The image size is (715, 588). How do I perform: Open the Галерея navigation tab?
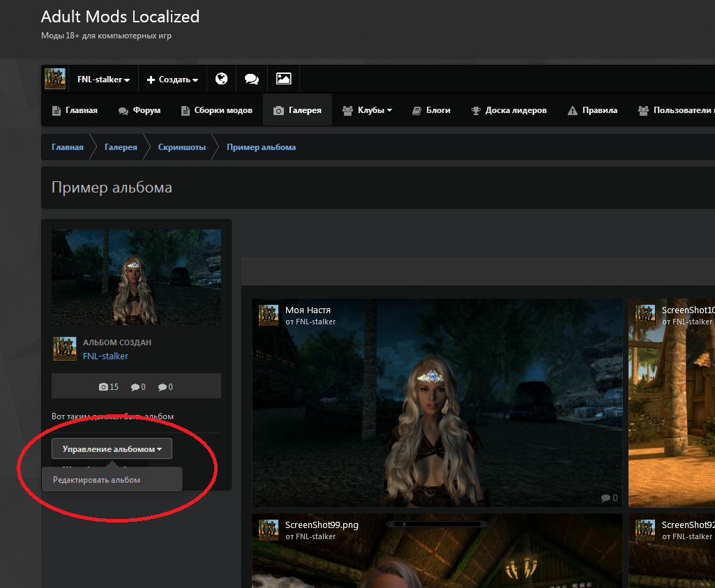click(298, 110)
